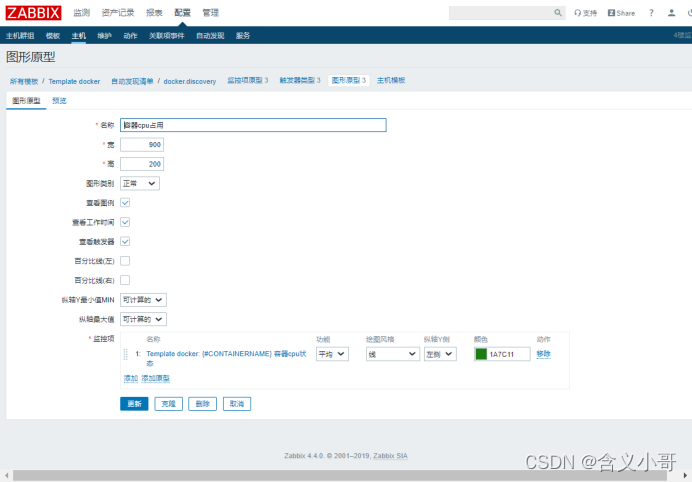Click the Template docker breadcrumb link
692x482 pixels.
coord(74,81)
